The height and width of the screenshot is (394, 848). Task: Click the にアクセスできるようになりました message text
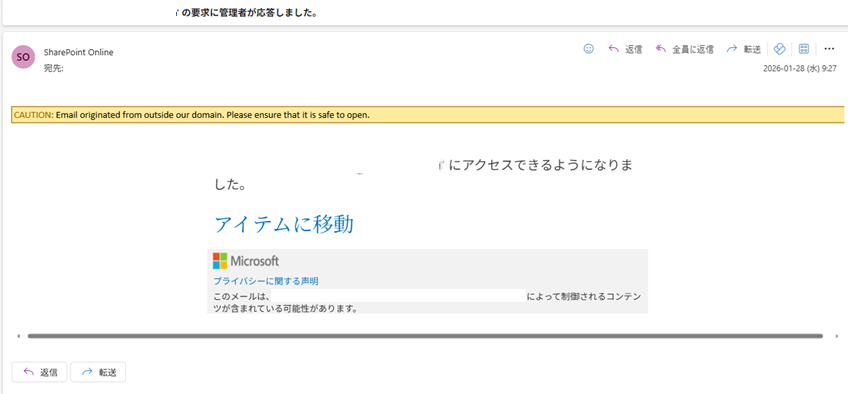pos(423,175)
